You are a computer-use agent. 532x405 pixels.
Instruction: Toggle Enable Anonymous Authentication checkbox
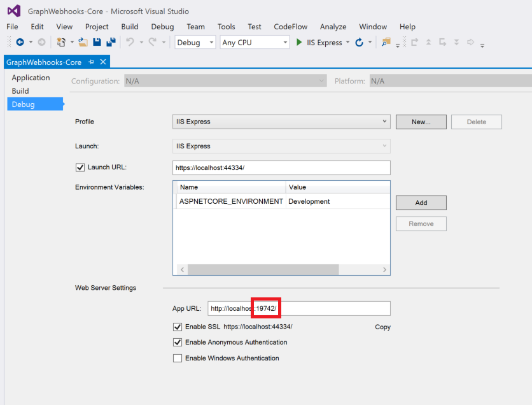pos(178,342)
